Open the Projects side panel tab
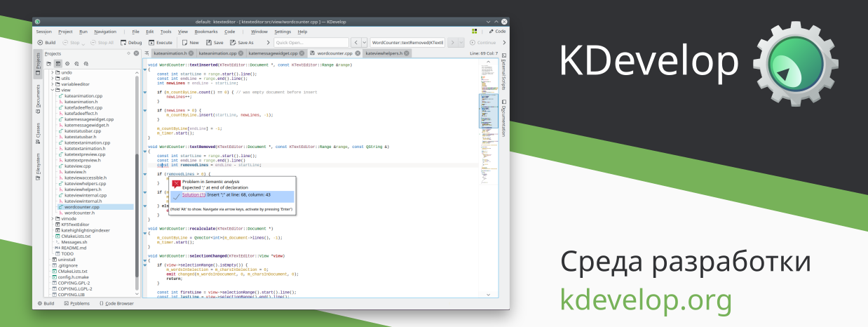 (x=38, y=63)
